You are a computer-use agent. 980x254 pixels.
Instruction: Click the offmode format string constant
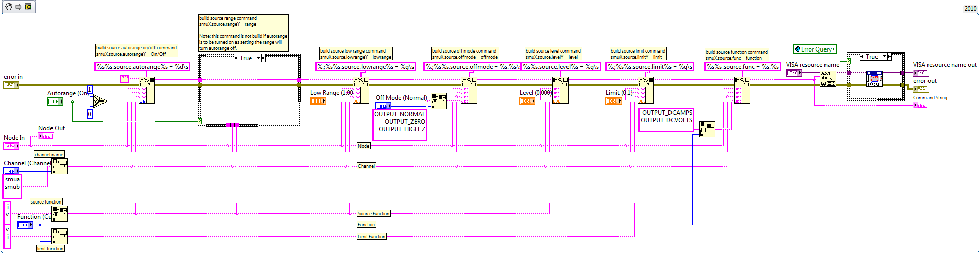pos(472,67)
